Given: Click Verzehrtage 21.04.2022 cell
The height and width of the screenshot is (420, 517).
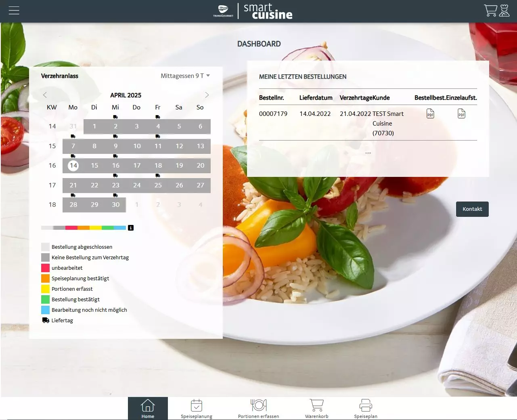Looking at the screenshot, I should coord(355,114).
